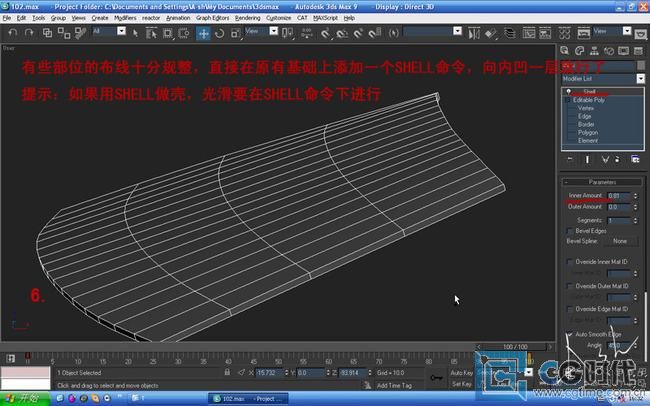Select the Edge sub-object level
Screen dimensions: 650x406
click(585, 116)
